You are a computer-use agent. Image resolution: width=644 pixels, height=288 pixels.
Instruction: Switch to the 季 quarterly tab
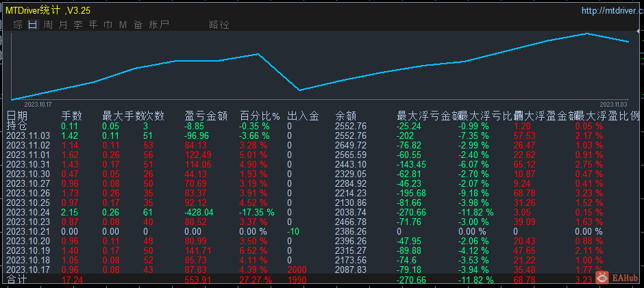tap(78, 25)
